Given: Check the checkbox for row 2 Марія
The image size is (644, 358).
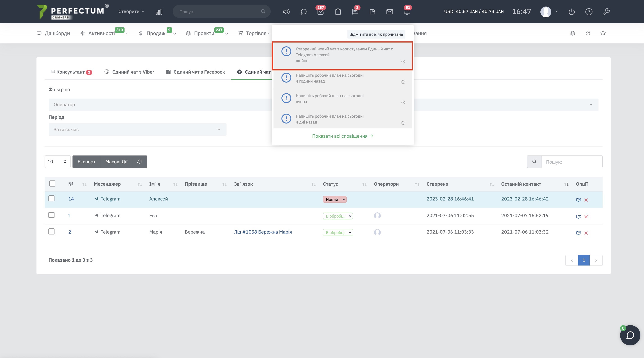Looking at the screenshot, I should [52, 232].
